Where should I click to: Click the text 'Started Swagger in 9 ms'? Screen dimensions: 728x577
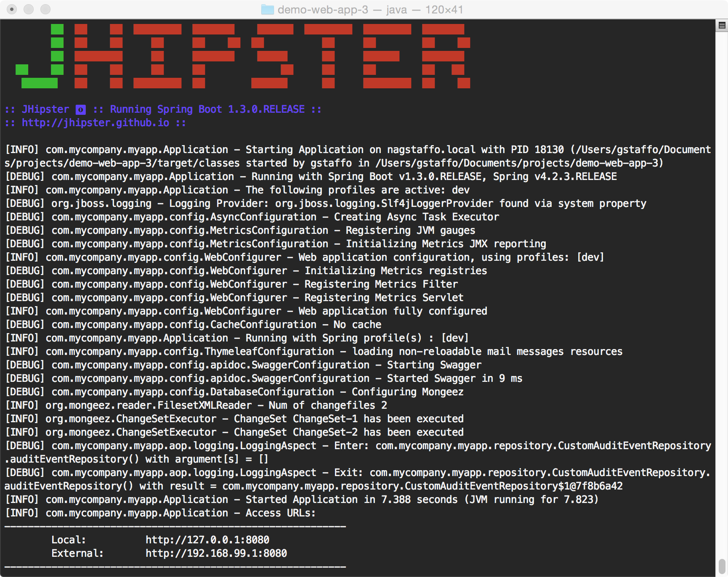point(455,378)
